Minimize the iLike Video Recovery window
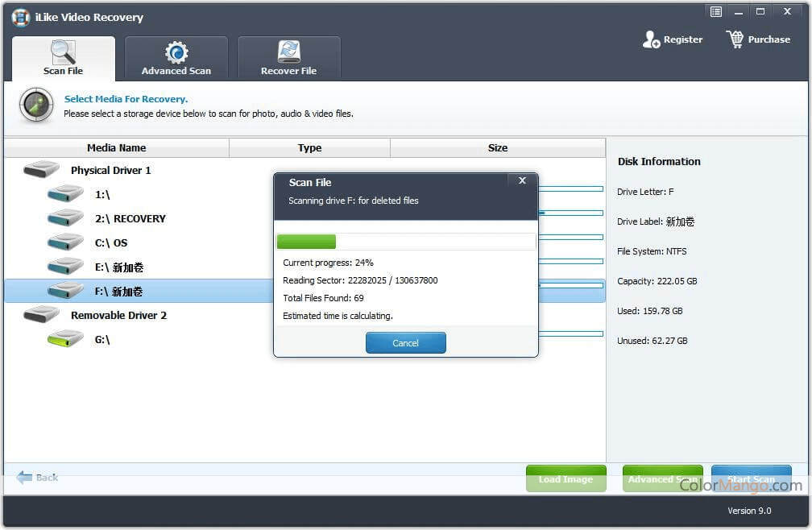This screenshot has height=530, width=812. pos(739,11)
